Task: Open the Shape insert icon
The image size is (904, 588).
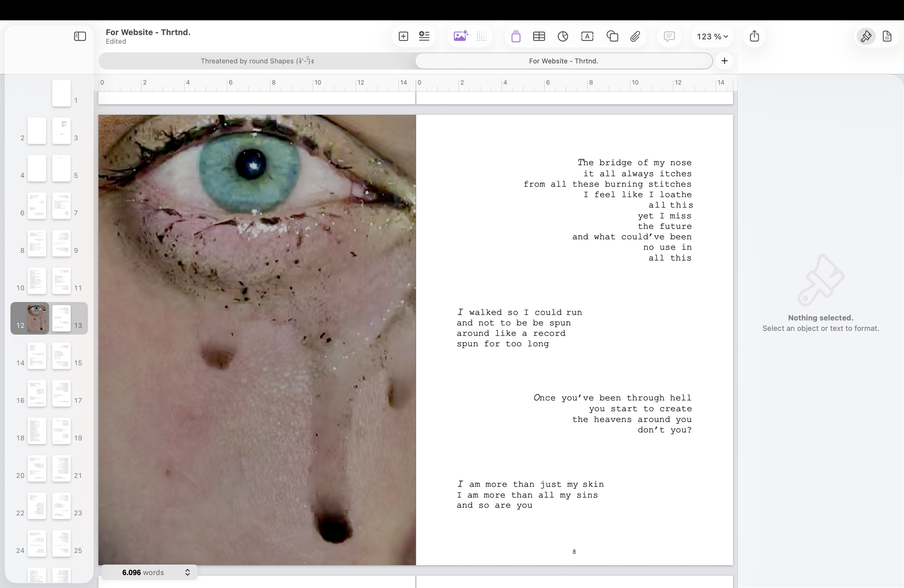Action: (612, 37)
